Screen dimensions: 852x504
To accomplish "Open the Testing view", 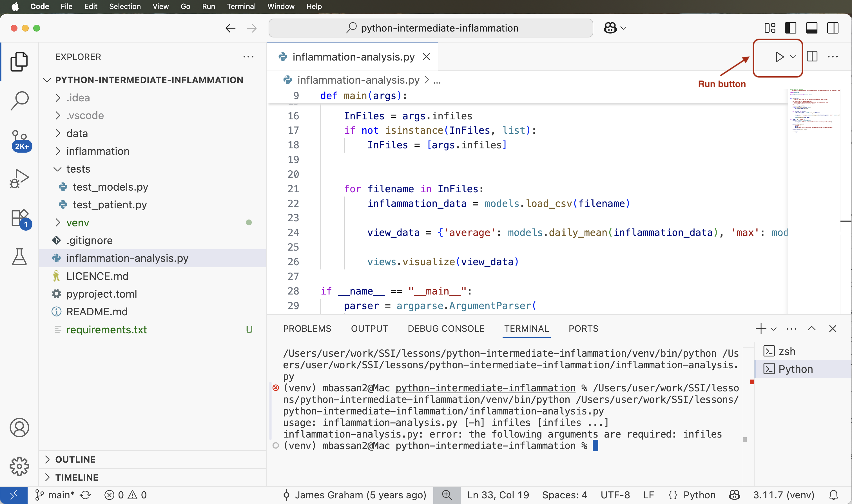I will 19,257.
